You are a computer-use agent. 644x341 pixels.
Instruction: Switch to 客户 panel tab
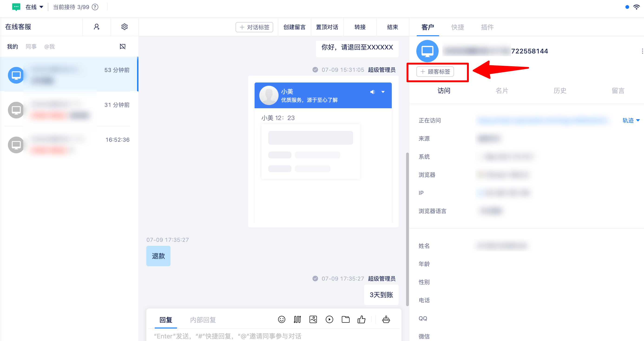(x=428, y=27)
